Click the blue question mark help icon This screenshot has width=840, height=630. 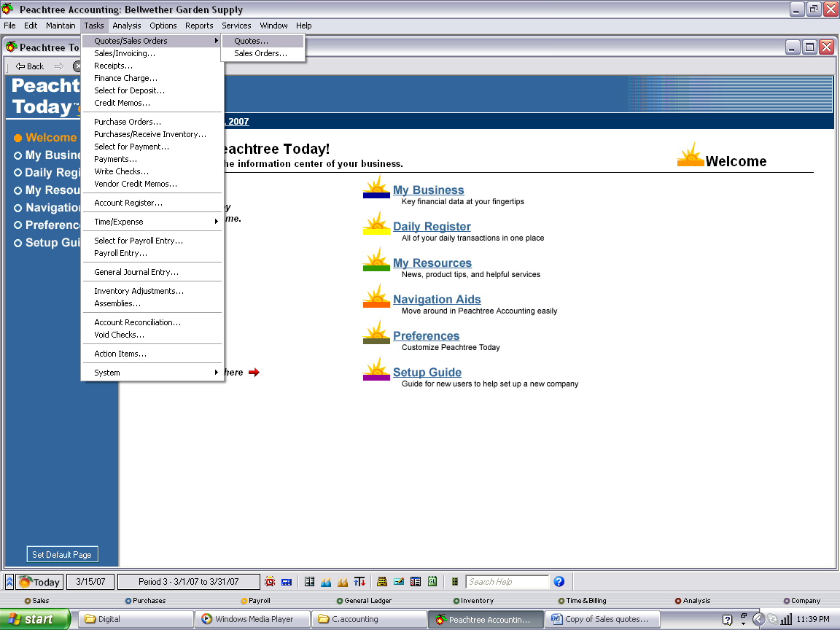[x=559, y=582]
